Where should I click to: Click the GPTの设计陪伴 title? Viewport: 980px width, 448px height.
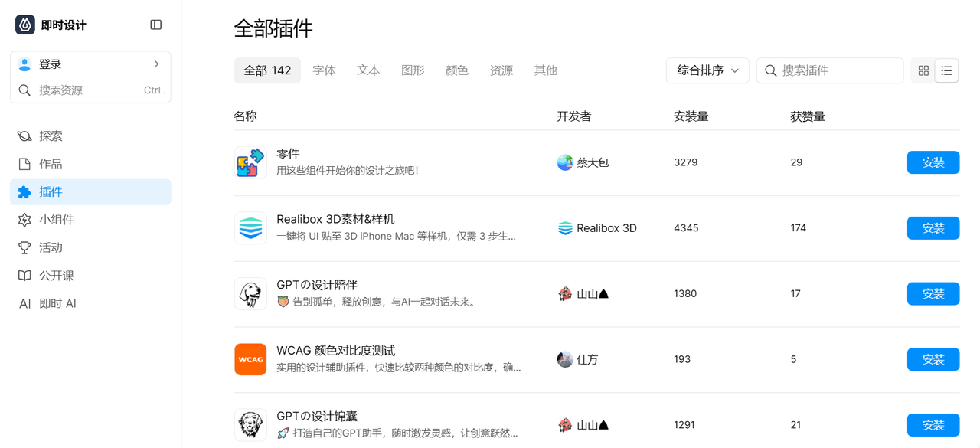tap(317, 285)
